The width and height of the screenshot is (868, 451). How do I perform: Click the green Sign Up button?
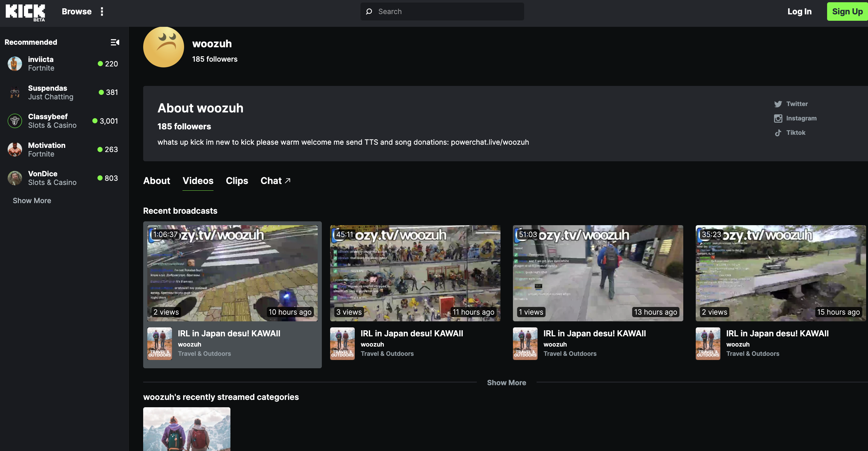point(847,12)
